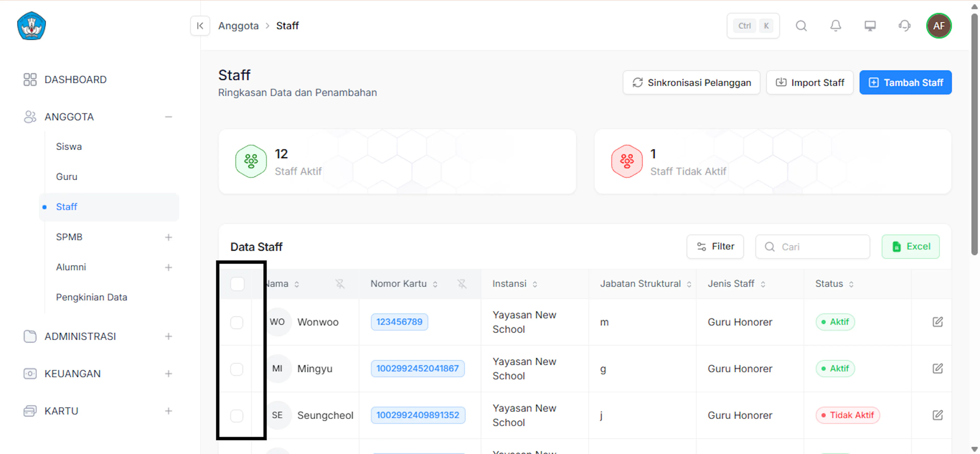Viewport: 980px width, 454px height.
Task: Click the Ctrl K shortcut box
Action: (753, 26)
